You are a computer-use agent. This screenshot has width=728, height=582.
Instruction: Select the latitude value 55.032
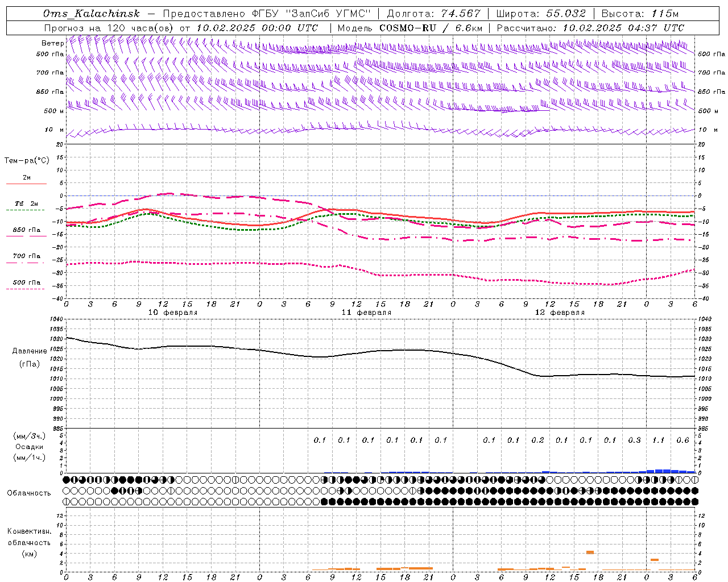pyautogui.click(x=566, y=14)
